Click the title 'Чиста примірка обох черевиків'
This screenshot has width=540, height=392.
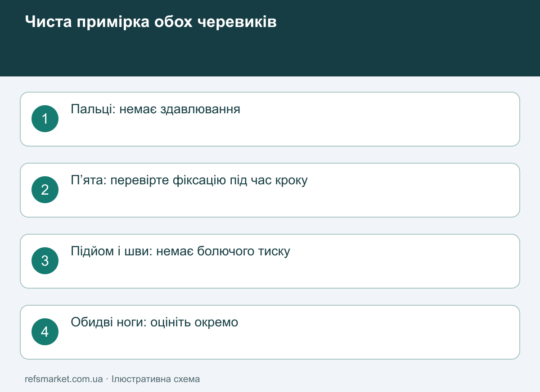point(151,22)
